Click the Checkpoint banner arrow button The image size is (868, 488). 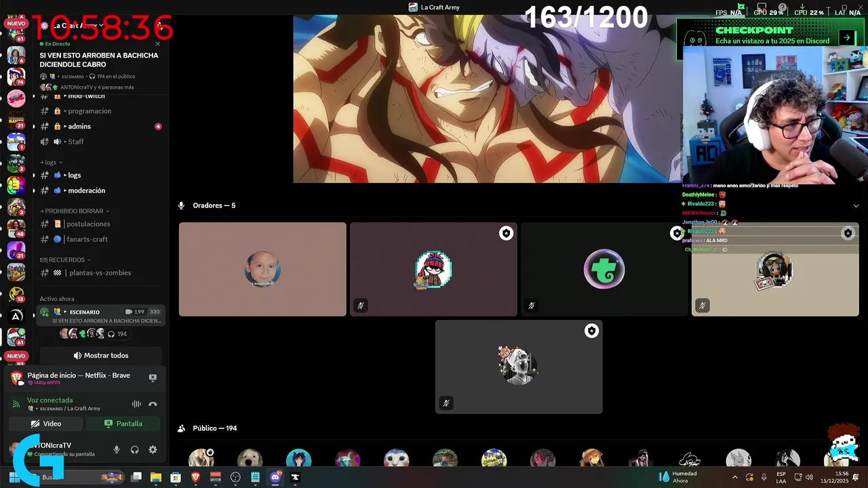tap(846, 38)
